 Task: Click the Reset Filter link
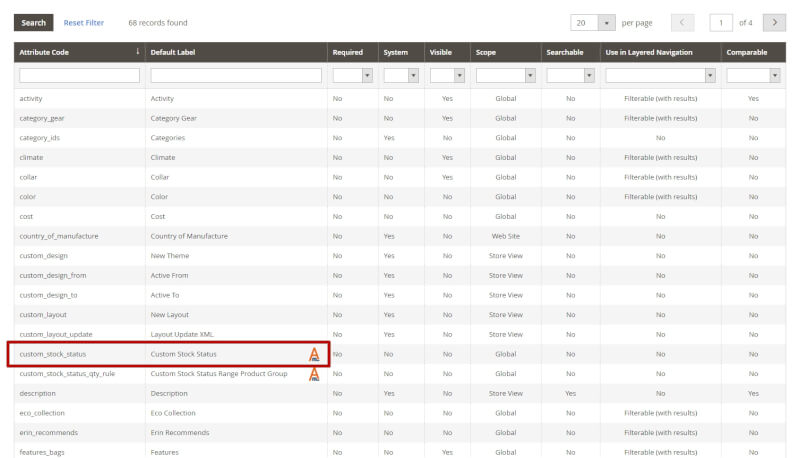point(83,22)
